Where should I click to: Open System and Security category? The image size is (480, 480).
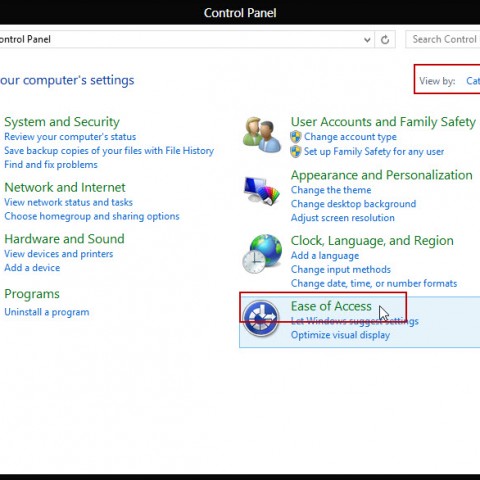tap(62, 122)
